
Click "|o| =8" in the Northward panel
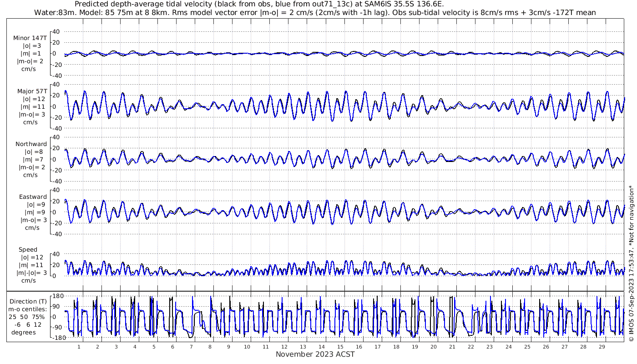point(33,152)
